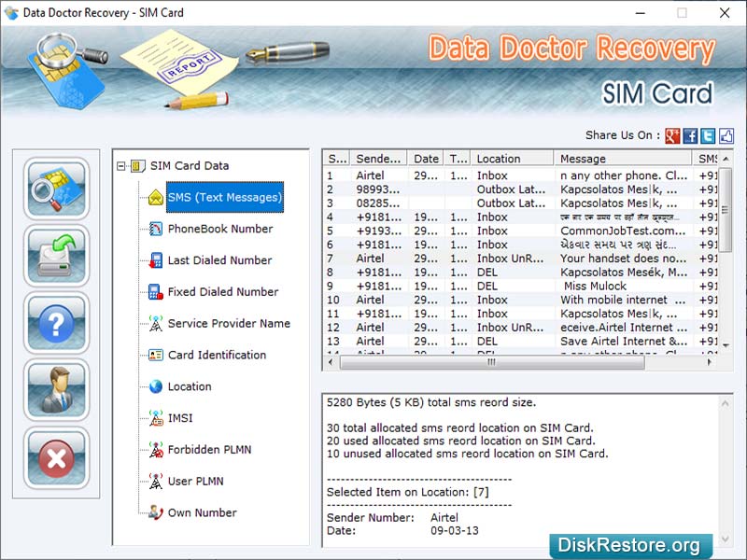The width and height of the screenshot is (747, 560).
Task: Click the thumbs-up Like icon
Action: [x=725, y=135]
